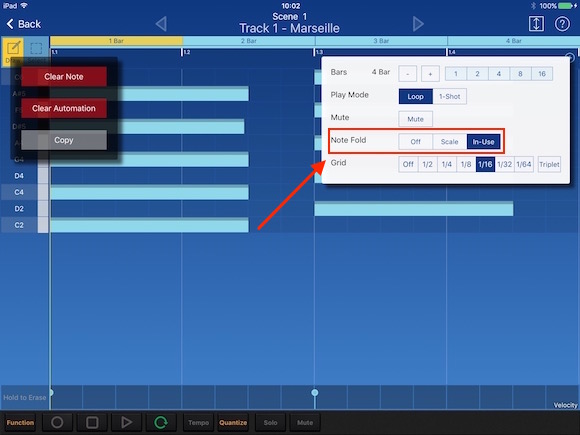Set bars length to 16
580x435 pixels.
click(542, 74)
